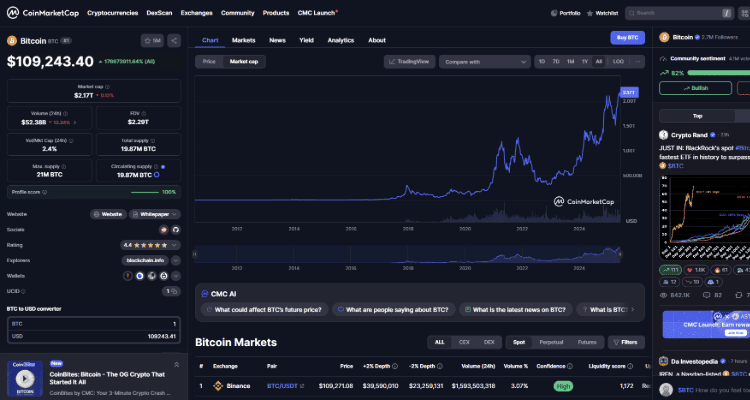
Task: Switch to the About tab
Action: click(377, 40)
